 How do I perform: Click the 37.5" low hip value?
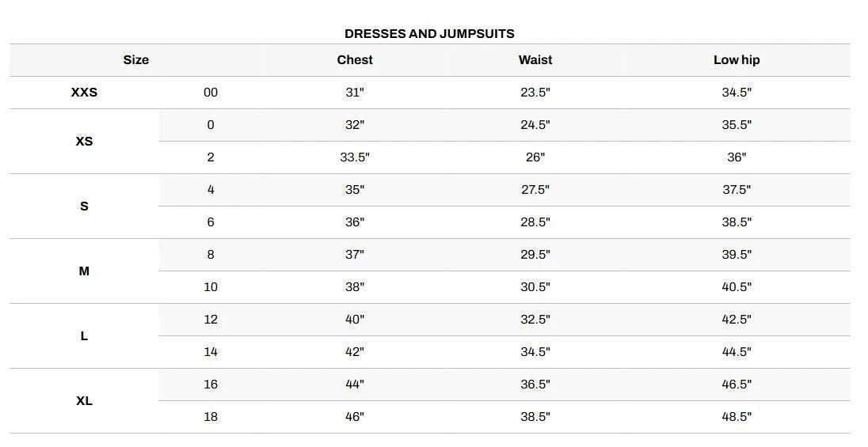click(737, 190)
